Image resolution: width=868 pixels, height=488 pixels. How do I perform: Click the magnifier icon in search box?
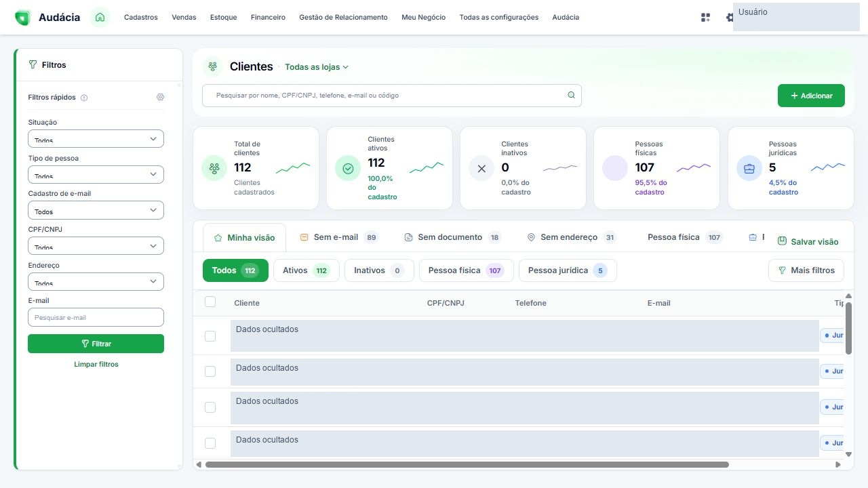(571, 96)
